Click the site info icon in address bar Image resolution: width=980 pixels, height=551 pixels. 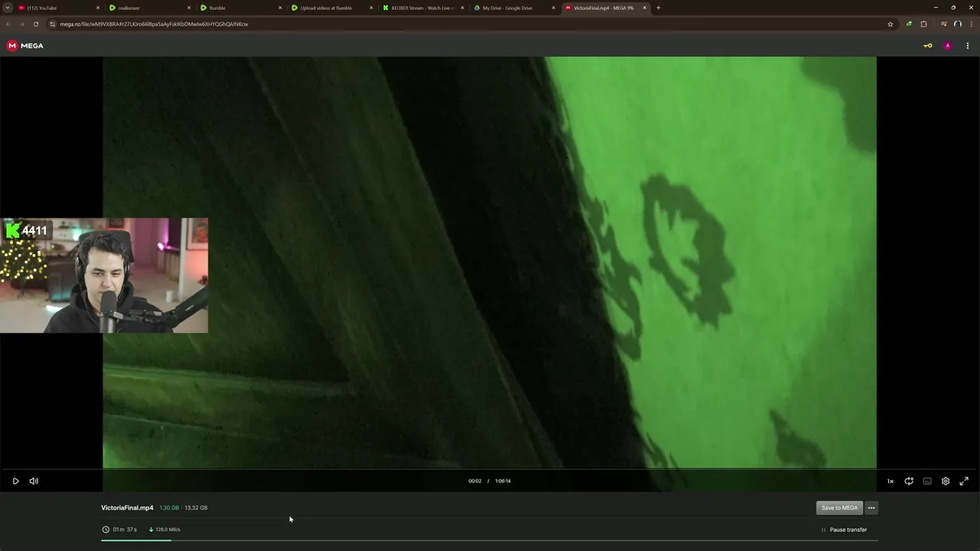53,24
